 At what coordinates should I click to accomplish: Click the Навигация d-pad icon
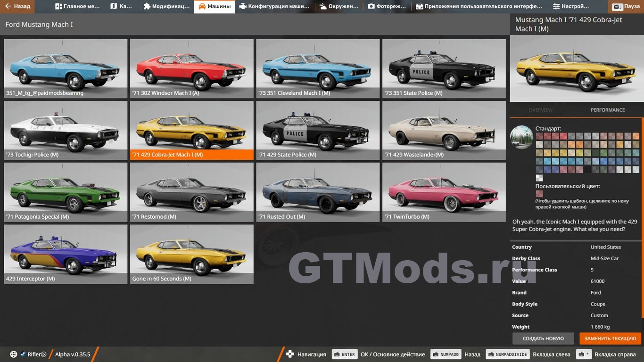tap(290, 354)
